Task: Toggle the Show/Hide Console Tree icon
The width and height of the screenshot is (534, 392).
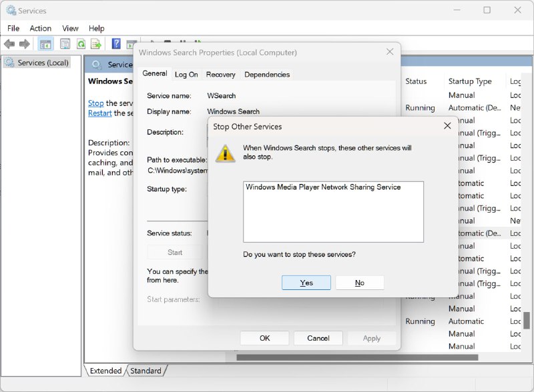Action: [45, 43]
